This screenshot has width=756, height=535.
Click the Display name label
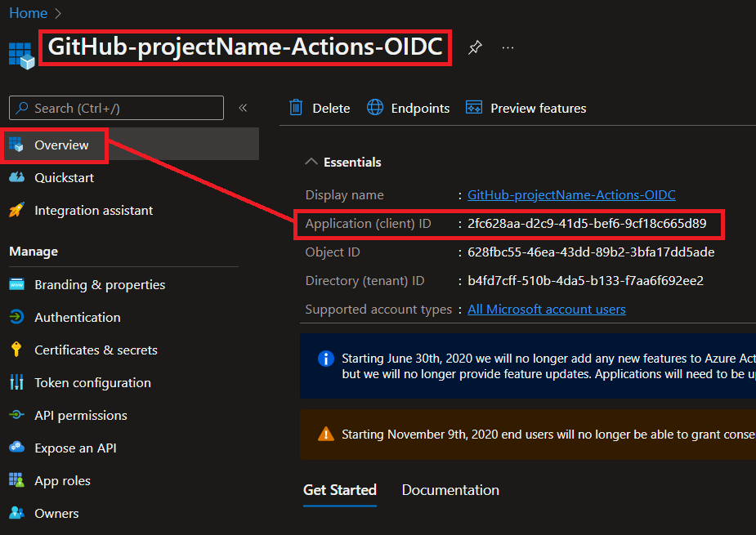(x=345, y=195)
